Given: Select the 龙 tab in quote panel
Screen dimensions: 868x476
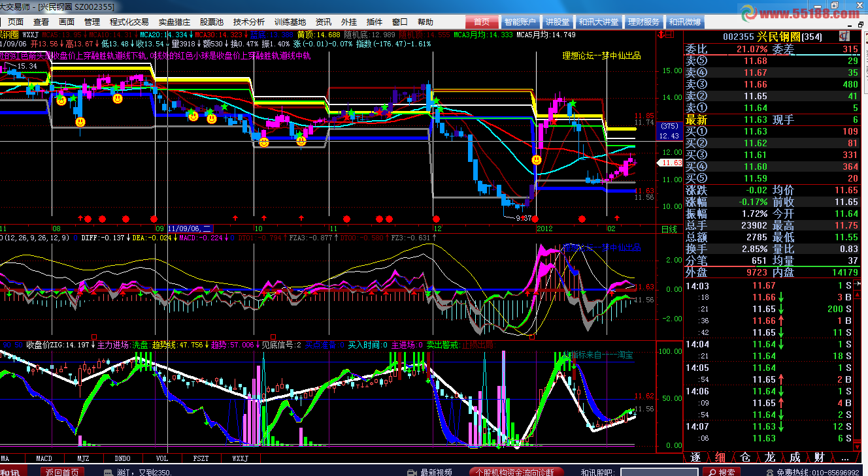Looking at the screenshot, I should (770, 458).
